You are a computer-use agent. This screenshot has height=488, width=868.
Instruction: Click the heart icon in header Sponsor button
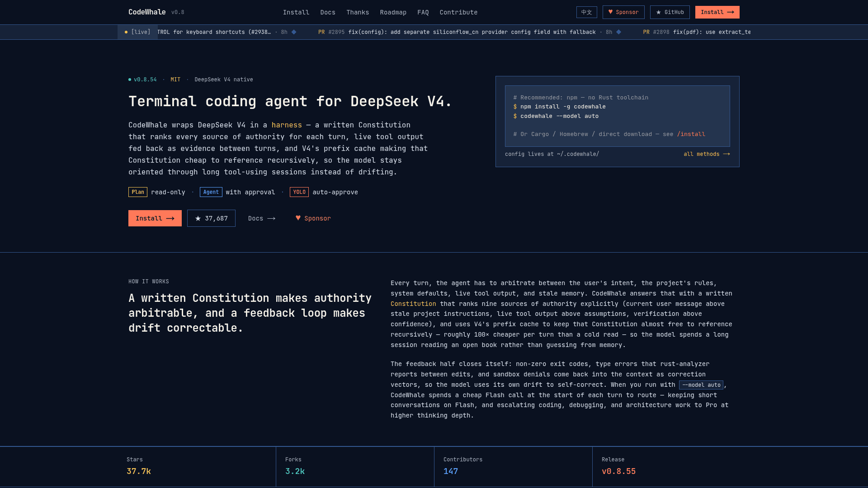[x=610, y=12]
